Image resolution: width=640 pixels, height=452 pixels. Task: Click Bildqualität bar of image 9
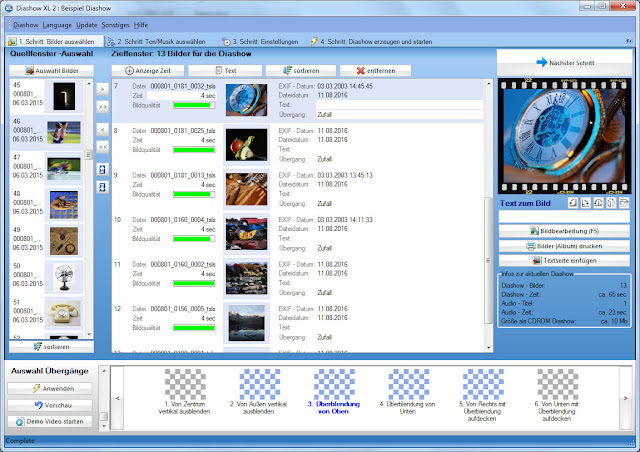(x=194, y=194)
